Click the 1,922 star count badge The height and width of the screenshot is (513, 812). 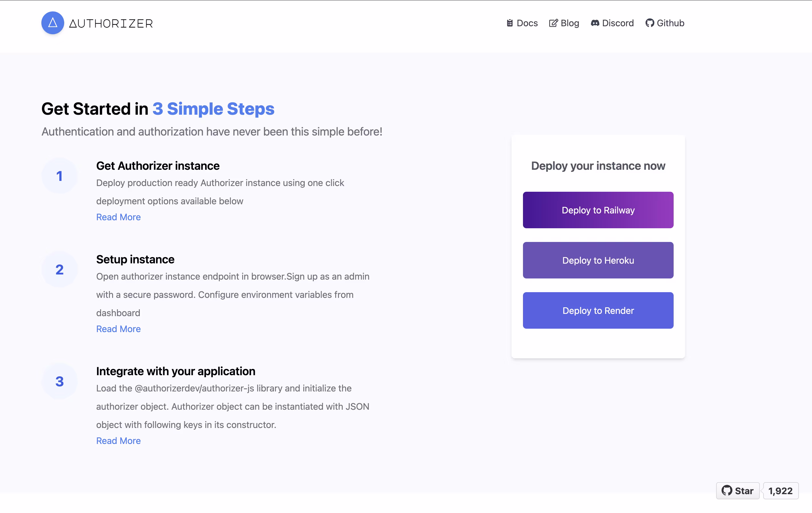point(780,491)
